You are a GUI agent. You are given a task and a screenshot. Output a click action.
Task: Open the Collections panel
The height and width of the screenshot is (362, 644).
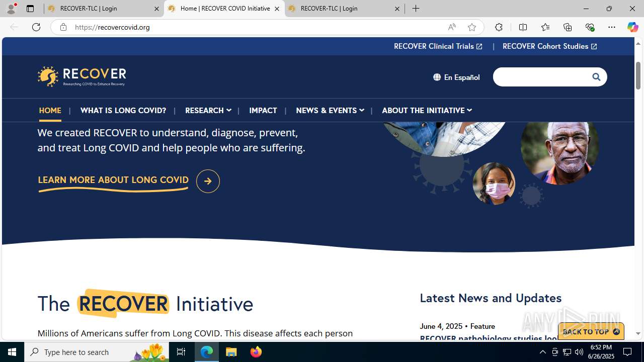click(568, 27)
